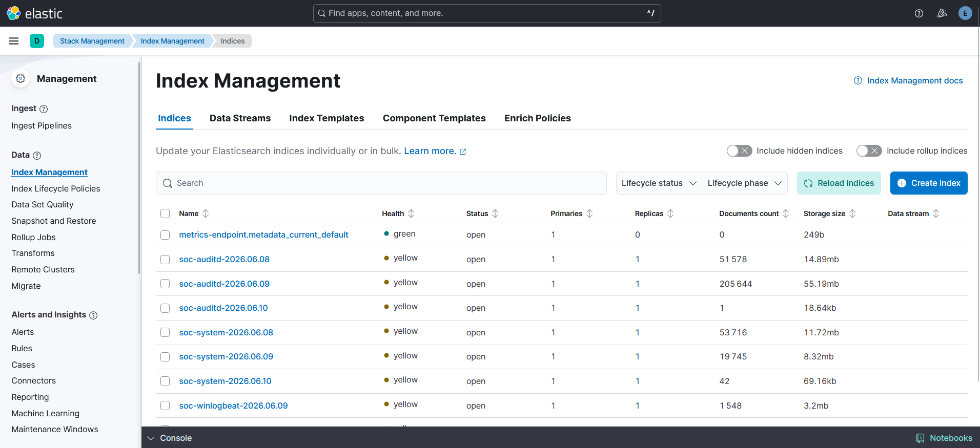Sort the table by Data stream
Screen dimensions: 980x448
(913, 214)
